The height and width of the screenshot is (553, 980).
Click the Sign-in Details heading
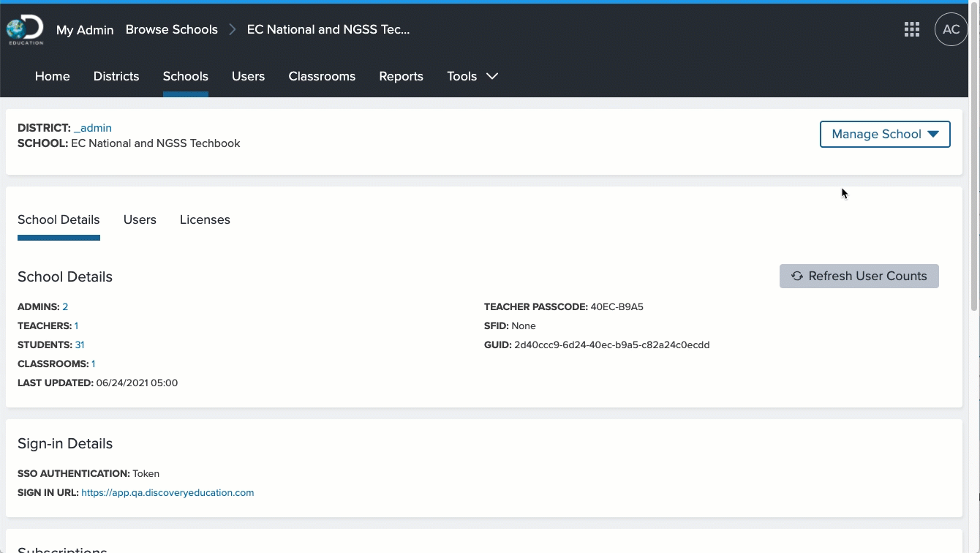coord(65,443)
